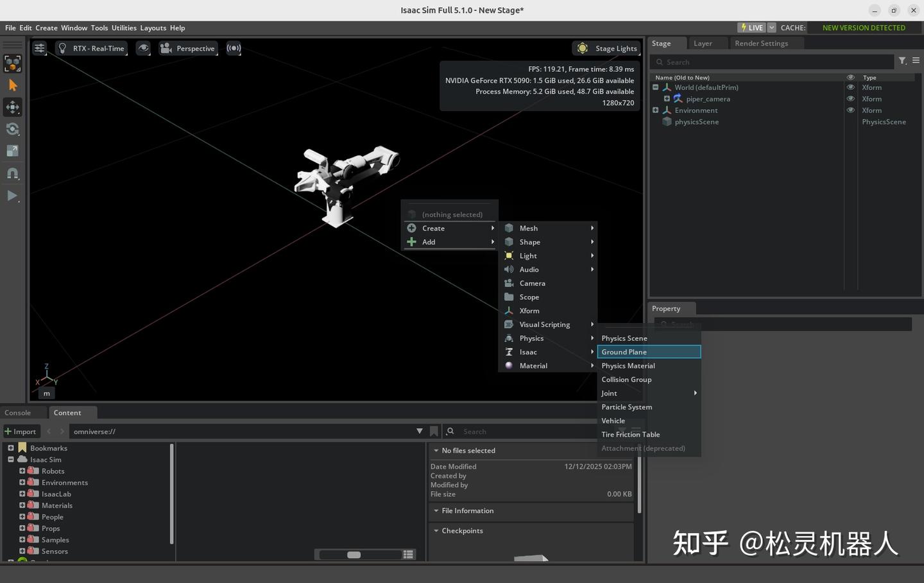Image resolution: width=924 pixels, height=583 pixels.
Task: Toggle the LIVE session button
Action: [751, 28]
